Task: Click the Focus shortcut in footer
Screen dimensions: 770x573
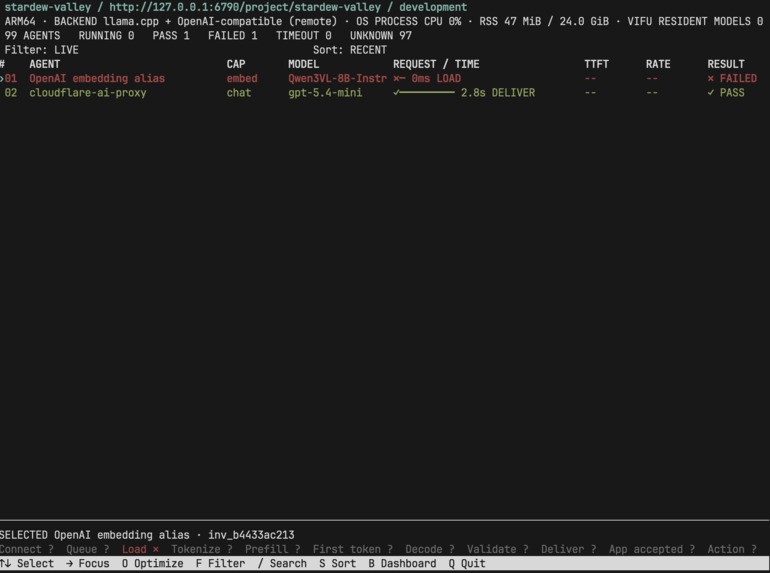Action: [x=88, y=563]
